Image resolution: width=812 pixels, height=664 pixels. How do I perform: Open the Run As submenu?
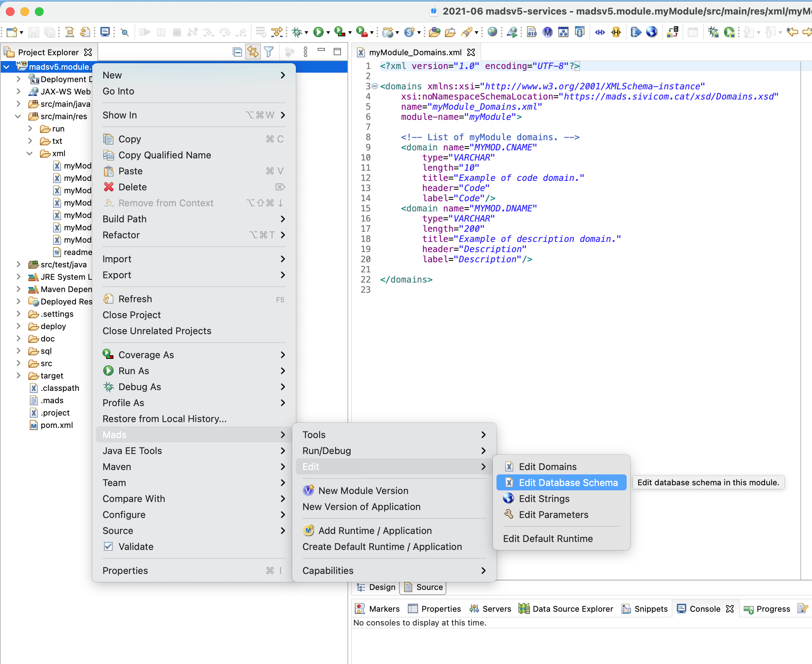(133, 371)
